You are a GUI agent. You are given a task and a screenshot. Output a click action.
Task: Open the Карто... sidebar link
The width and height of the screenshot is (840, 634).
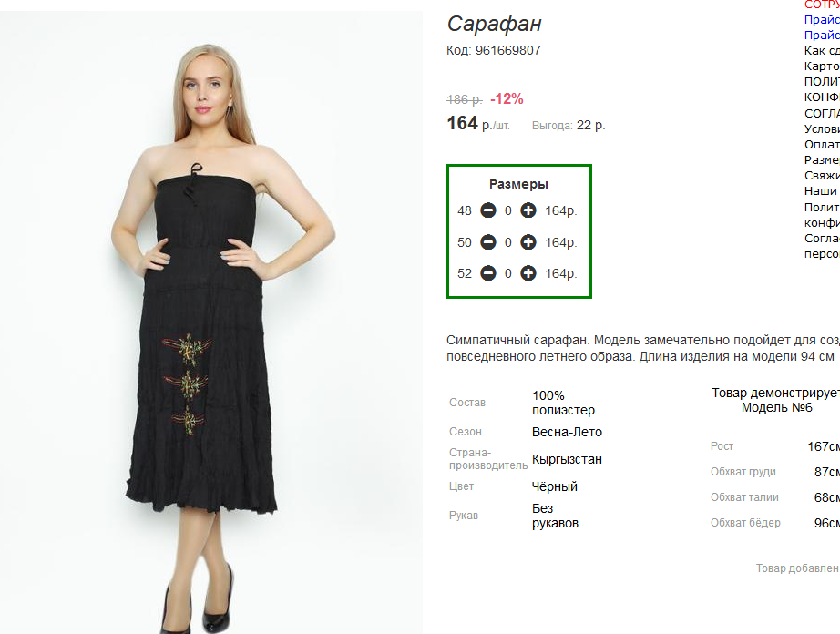822,66
